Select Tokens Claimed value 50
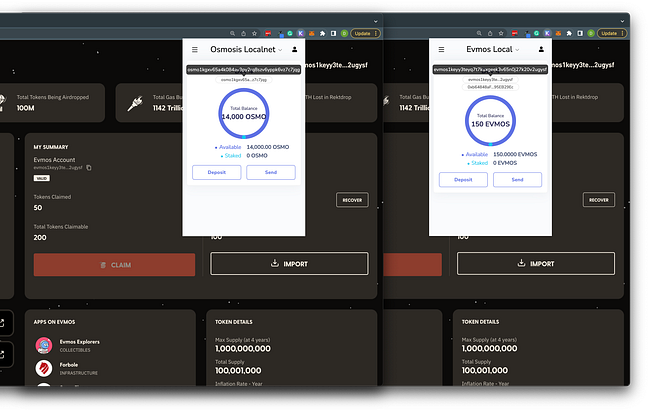Image resolution: width=649 pixels, height=411 pixels. pyautogui.click(x=38, y=208)
